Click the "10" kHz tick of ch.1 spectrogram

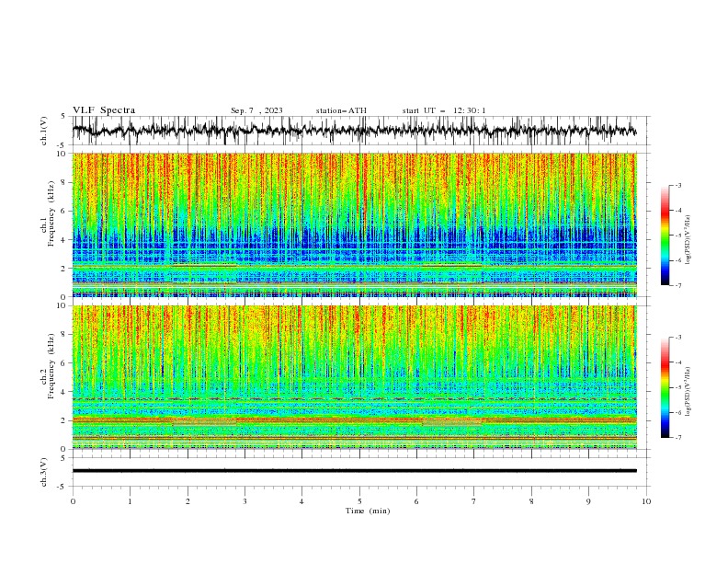pyautogui.click(x=62, y=154)
